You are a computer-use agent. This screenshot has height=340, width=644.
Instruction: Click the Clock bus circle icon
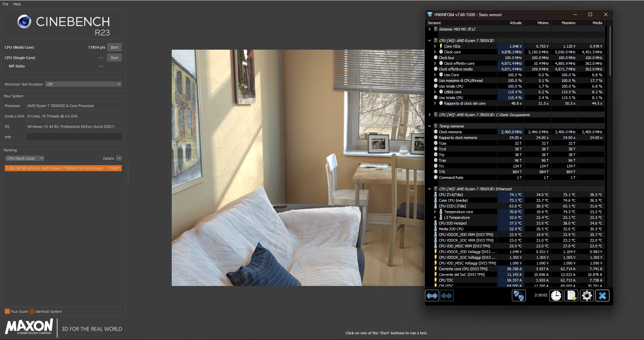point(436,58)
